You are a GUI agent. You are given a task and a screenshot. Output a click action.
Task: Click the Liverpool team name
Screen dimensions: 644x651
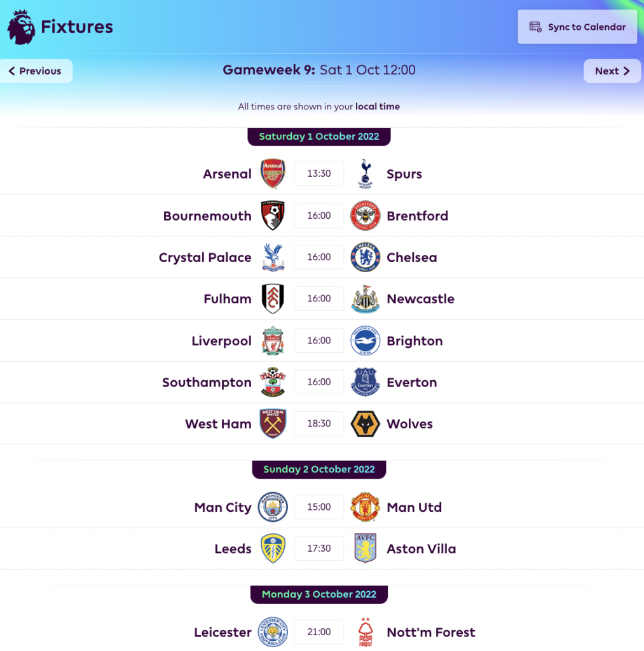click(x=221, y=341)
